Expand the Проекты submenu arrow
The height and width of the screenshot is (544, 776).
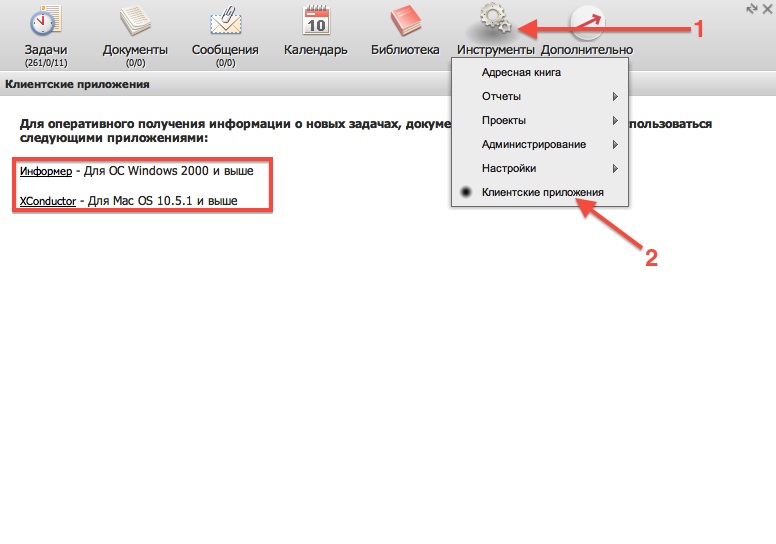(x=615, y=121)
